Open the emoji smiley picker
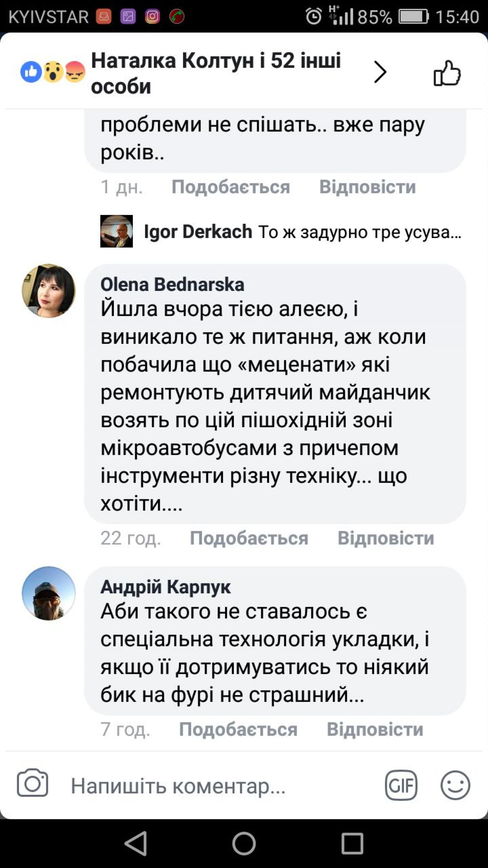The width and height of the screenshot is (488, 868). 455,785
